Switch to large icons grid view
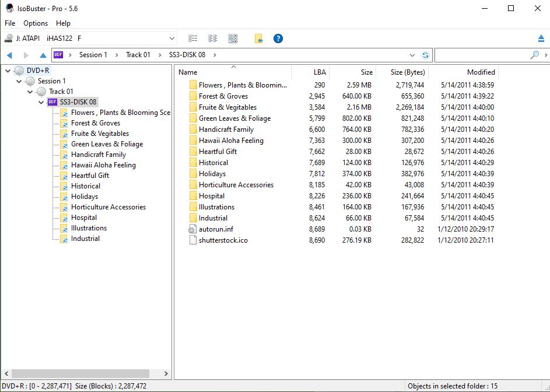Screen dimensions: 550x392 [x=233, y=38]
